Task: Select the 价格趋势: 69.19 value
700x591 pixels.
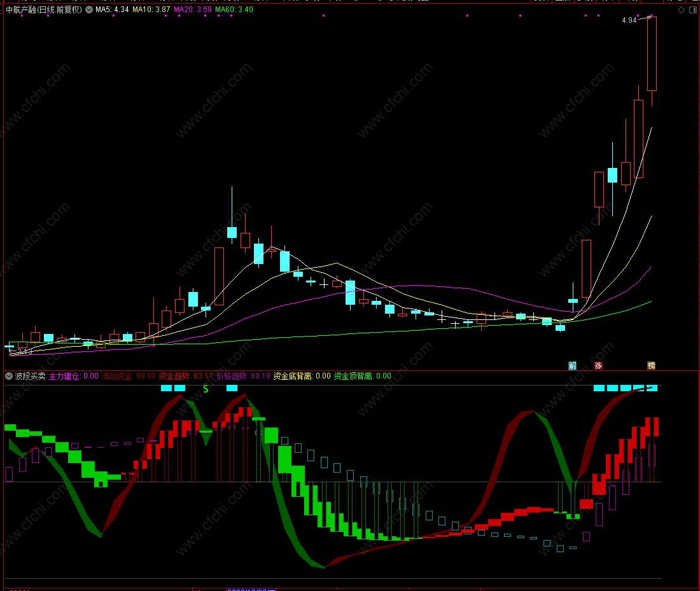Action: tap(244, 377)
